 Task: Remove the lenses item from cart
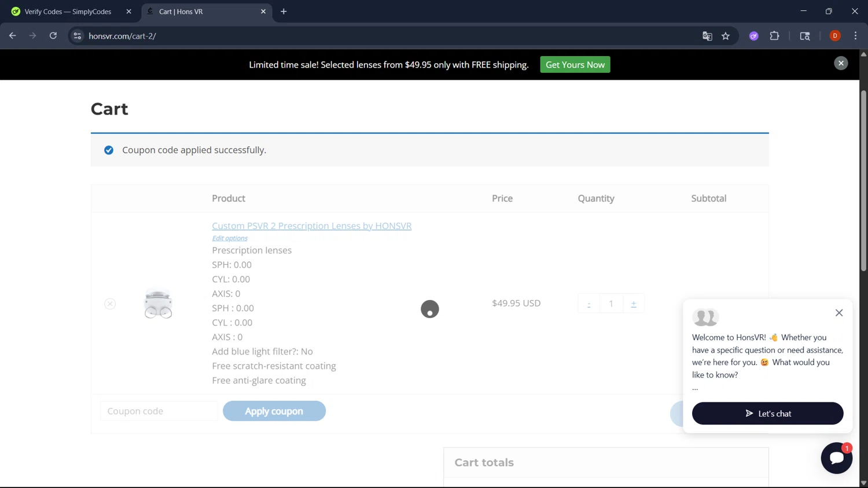pyautogui.click(x=110, y=304)
